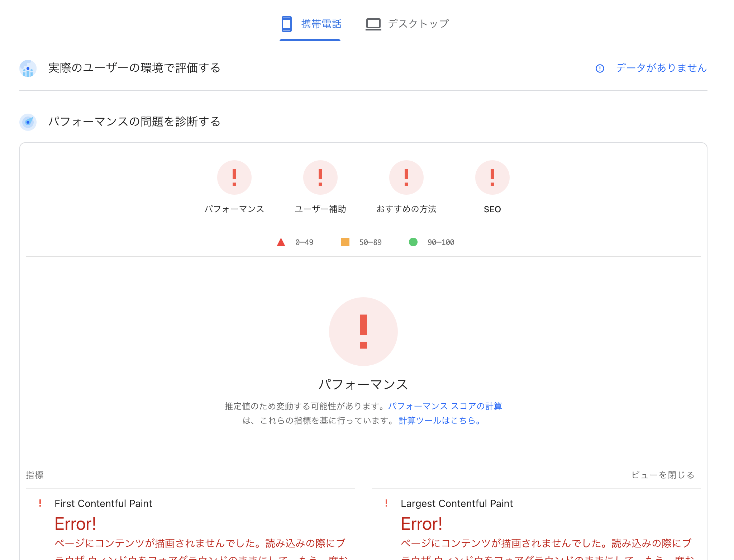Image resolution: width=734 pixels, height=560 pixels.
Task: Click the red triangle 0–49 legend marker
Action: click(x=281, y=242)
